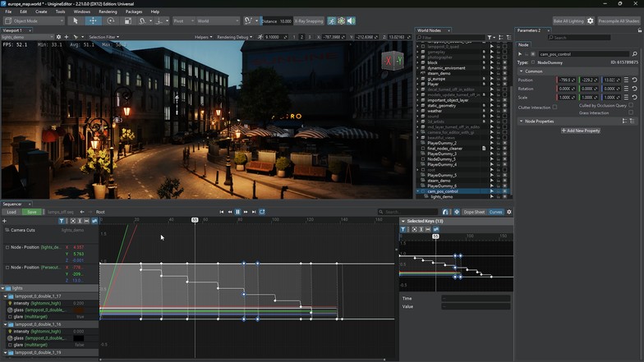Open the World coordinate dropdown
Viewport: 644px width, 362px height.
218,21
